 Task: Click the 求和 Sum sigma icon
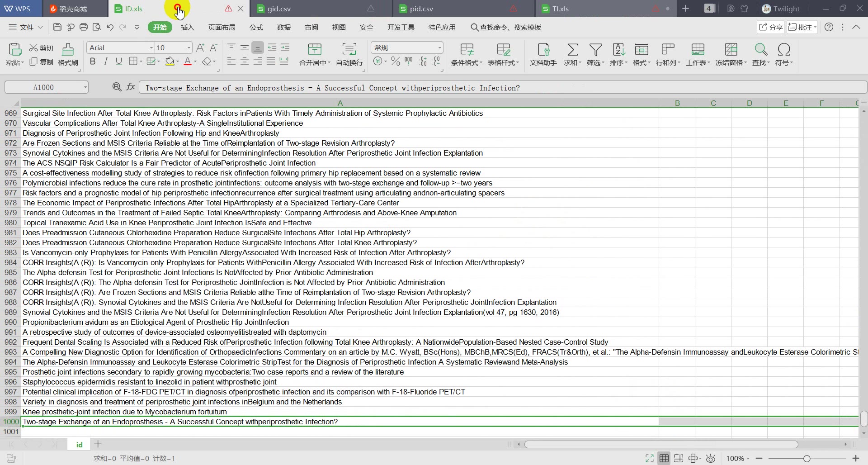572,49
